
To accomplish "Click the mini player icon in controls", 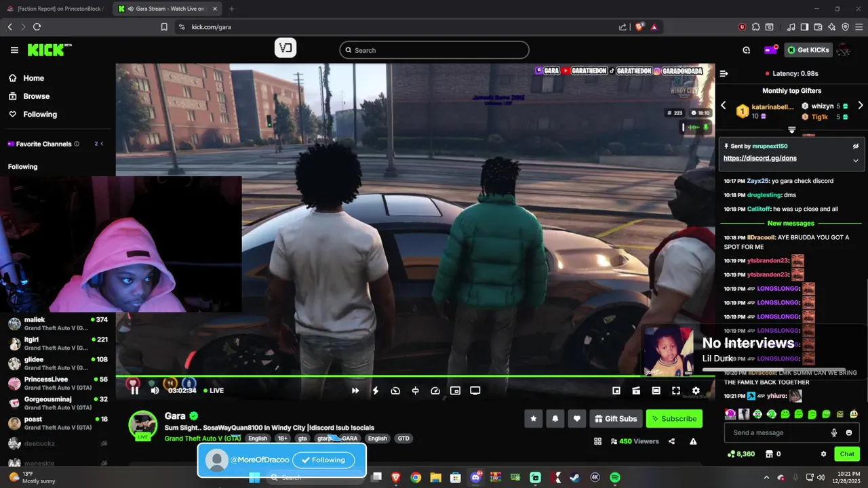I will 616,390.
